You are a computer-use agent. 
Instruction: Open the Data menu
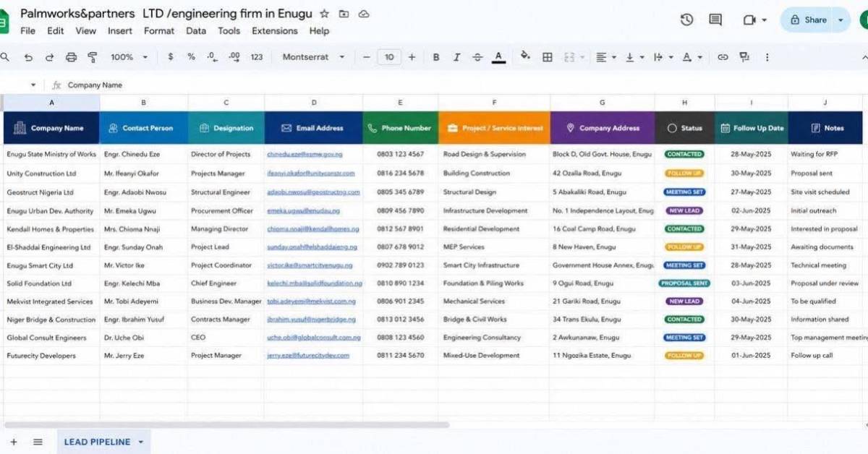(196, 31)
